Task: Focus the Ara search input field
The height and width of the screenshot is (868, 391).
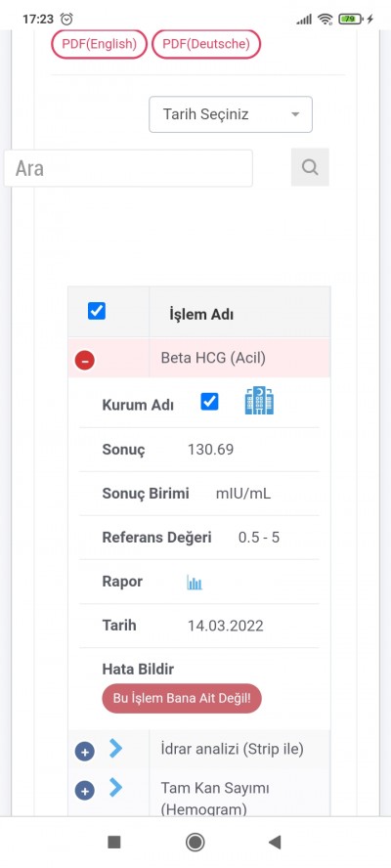Action: pos(128,168)
